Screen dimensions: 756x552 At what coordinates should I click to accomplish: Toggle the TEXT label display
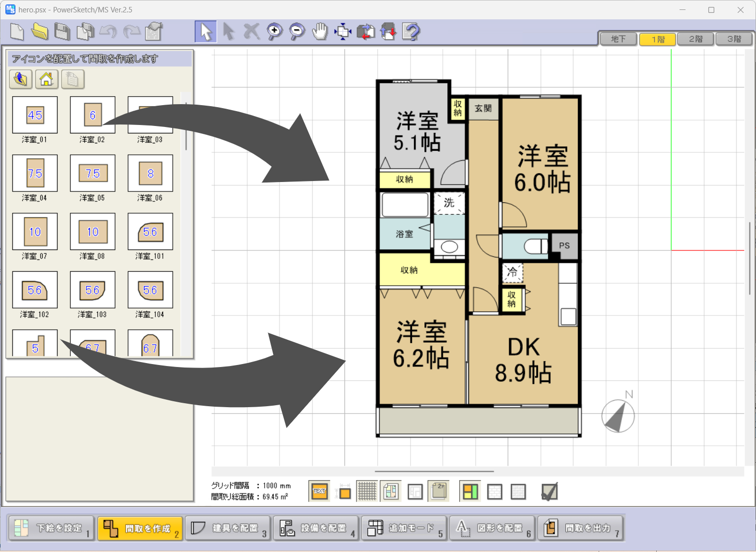(x=319, y=491)
